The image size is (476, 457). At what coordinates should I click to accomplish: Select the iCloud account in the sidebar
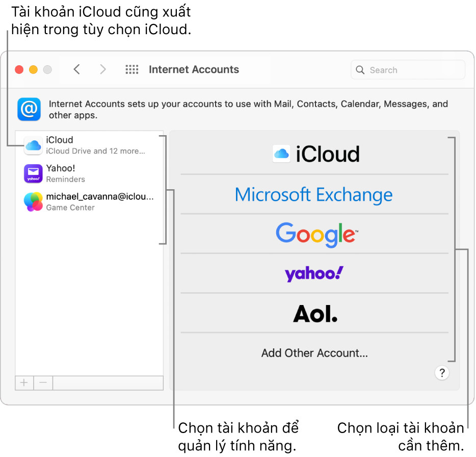coord(89,145)
